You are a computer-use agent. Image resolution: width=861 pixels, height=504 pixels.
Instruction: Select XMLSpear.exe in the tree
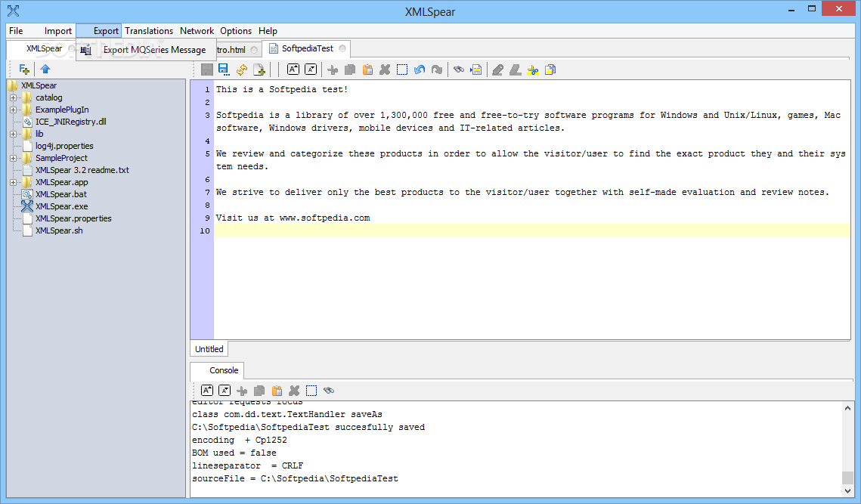(x=61, y=206)
